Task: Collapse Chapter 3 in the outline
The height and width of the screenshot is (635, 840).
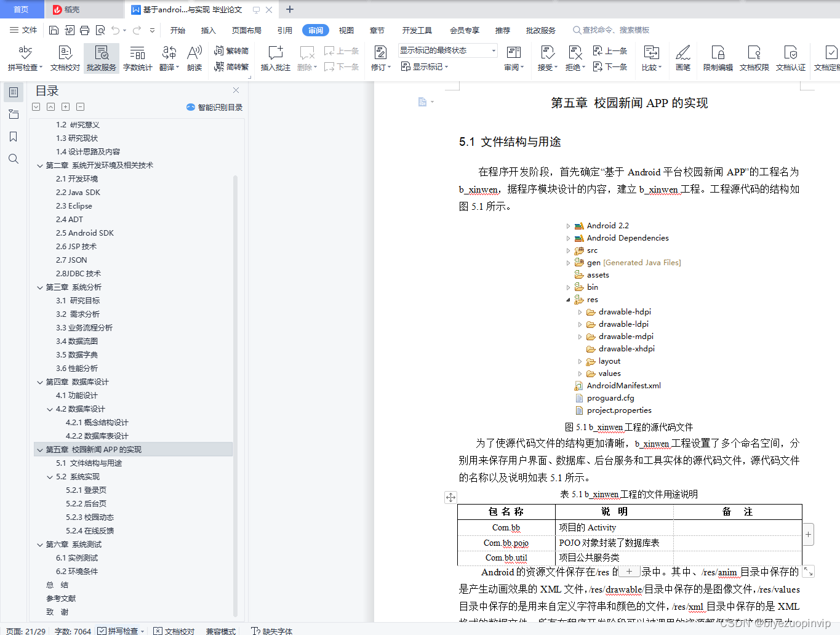Action: [40, 287]
